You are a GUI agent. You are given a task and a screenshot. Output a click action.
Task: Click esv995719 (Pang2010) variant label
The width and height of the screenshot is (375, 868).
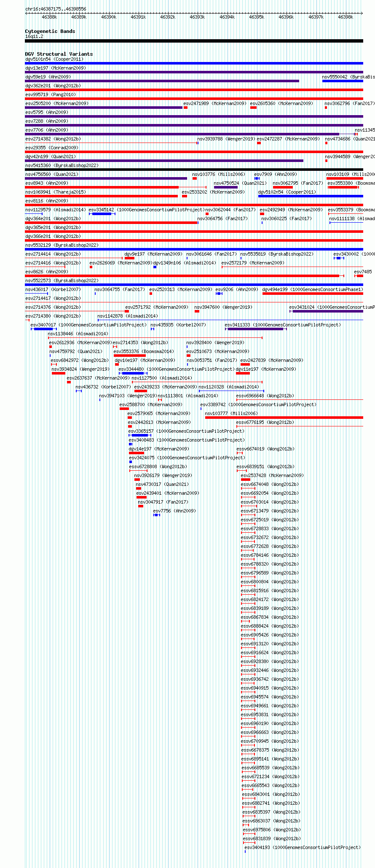coord(51,95)
